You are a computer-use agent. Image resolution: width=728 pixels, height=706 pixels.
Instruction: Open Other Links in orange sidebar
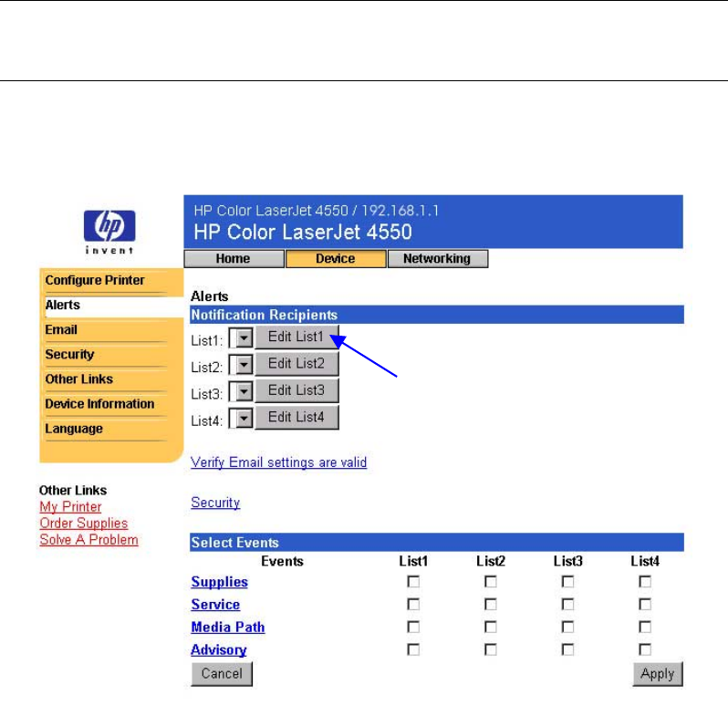click(79, 379)
